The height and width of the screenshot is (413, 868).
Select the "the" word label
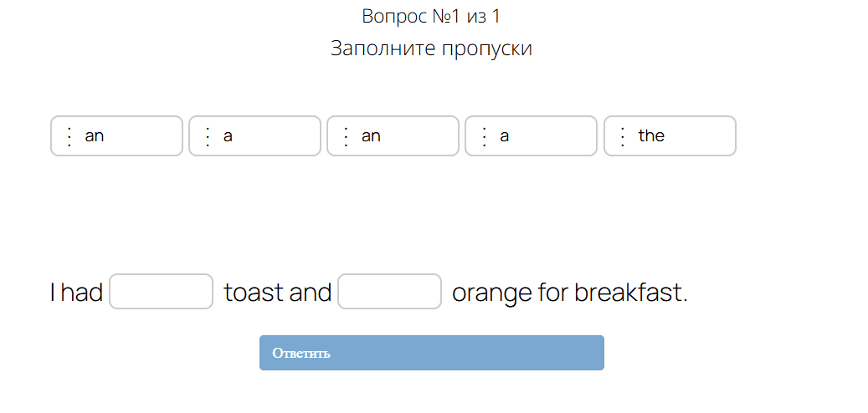(651, 135)
